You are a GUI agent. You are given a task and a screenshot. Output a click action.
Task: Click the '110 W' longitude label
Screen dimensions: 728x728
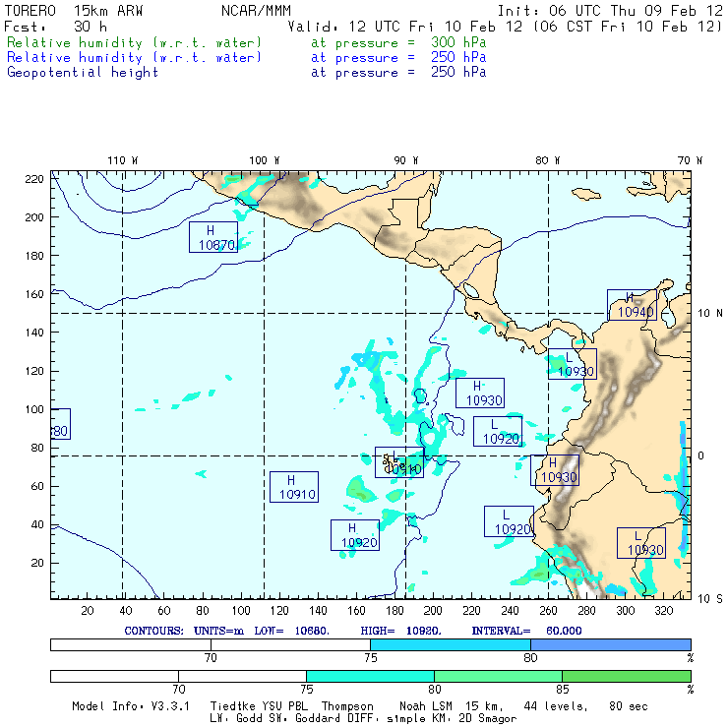pos(123,160)
